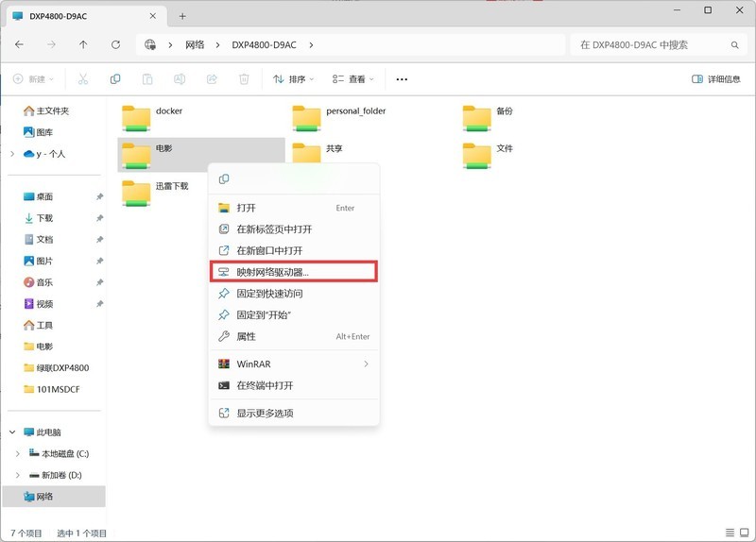Open the 排序 sort dropdown

293,79
